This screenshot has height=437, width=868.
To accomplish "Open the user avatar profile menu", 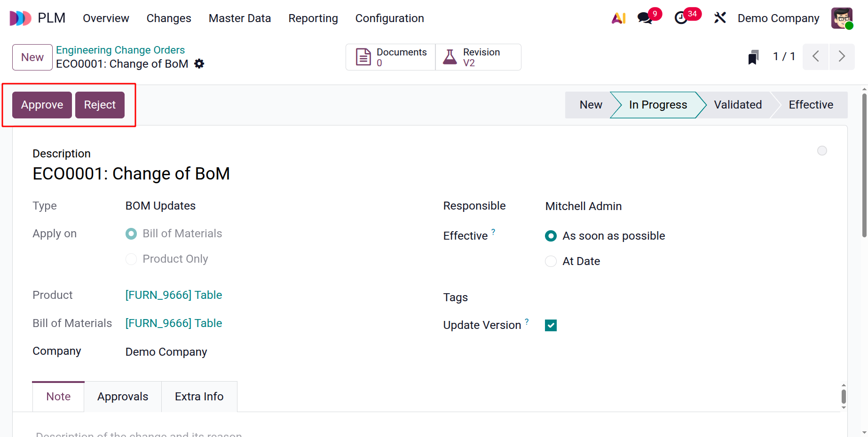I will pyautogui.click(x=841, y=18).
